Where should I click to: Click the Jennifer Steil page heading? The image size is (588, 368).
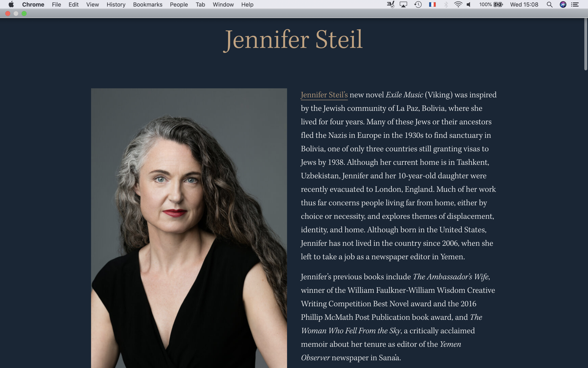pyautogui.click(x=293, y=40)
